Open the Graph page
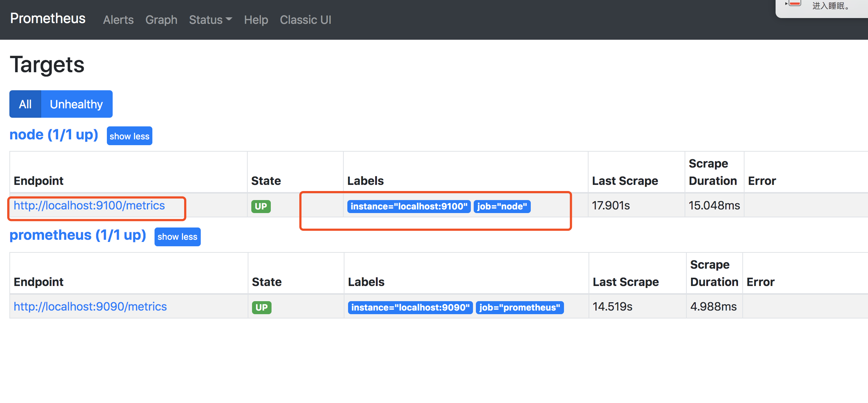868x403 pixels. [161, 20]
